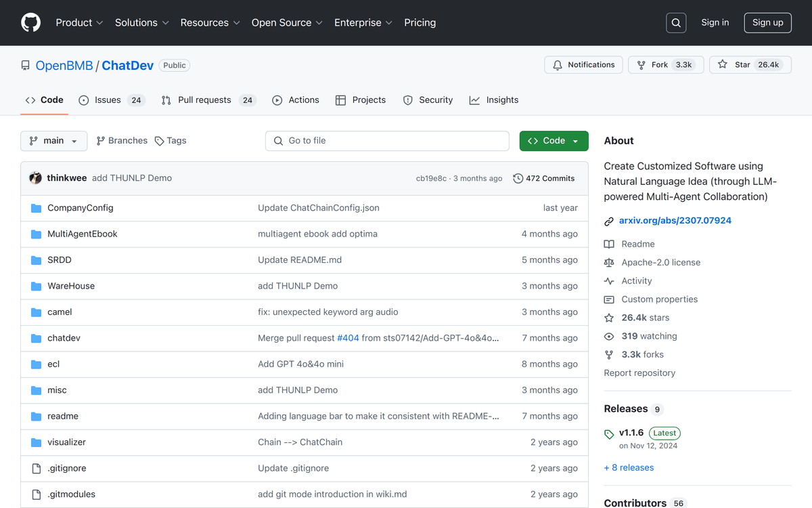The image size is (812, 508).
Task: Open the Product menu dropdown
Action: pyautogui.click(x=79, y=22)
